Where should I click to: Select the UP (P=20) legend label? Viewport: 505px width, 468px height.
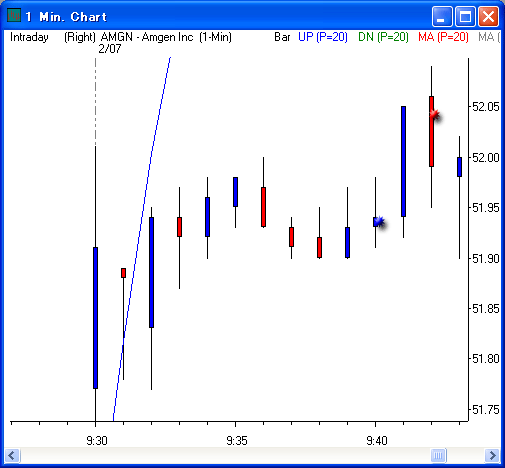click(323, 37)
